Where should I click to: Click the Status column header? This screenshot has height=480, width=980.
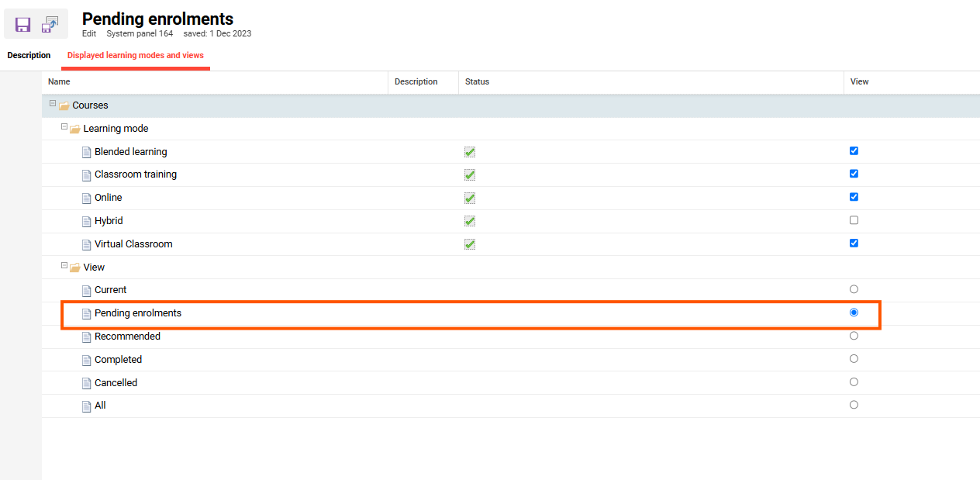pyautogui.click(x=477, y=81)
